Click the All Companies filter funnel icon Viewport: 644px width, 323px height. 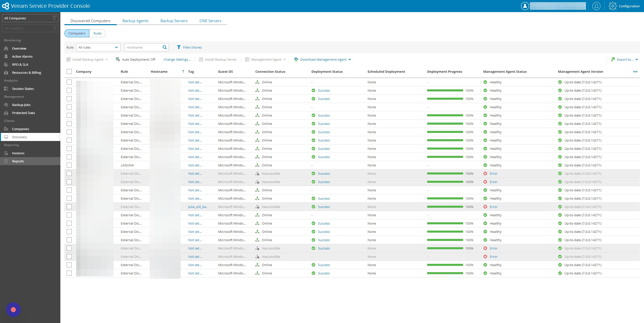click(x=54, y=18)
